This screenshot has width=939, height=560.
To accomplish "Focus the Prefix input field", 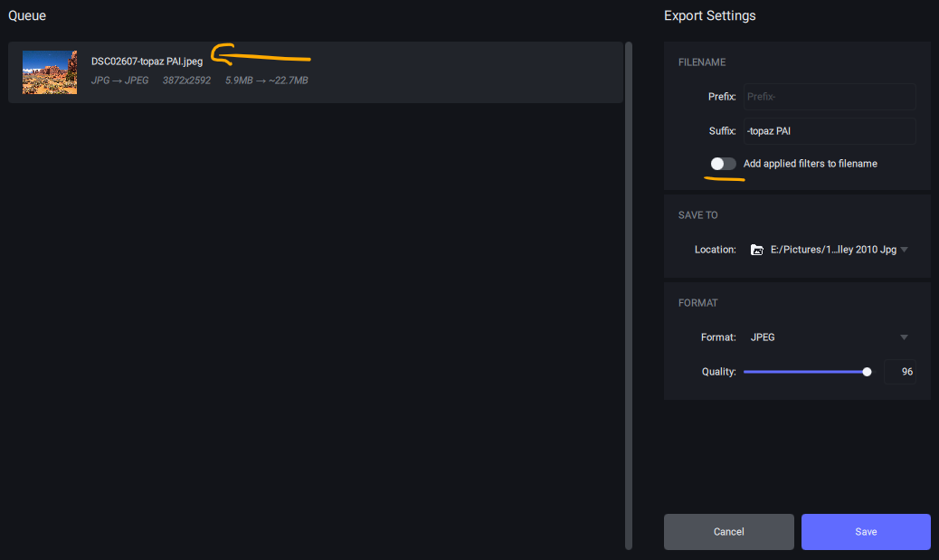I will click(829, 97).
